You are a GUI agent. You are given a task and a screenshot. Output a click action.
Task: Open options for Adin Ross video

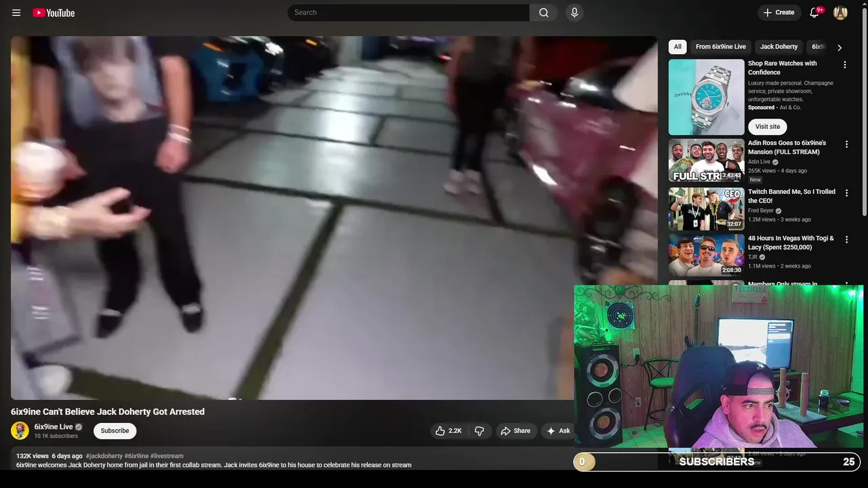[846, 144]
